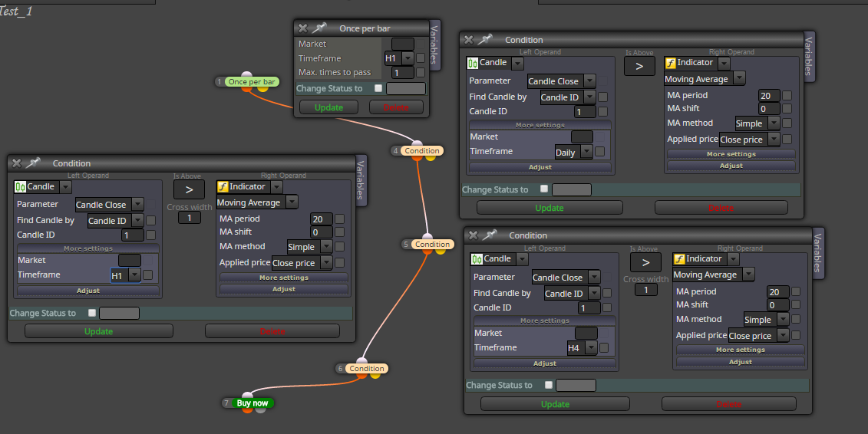Click the pin icon on Daily Condition panel

pos(485,39)
